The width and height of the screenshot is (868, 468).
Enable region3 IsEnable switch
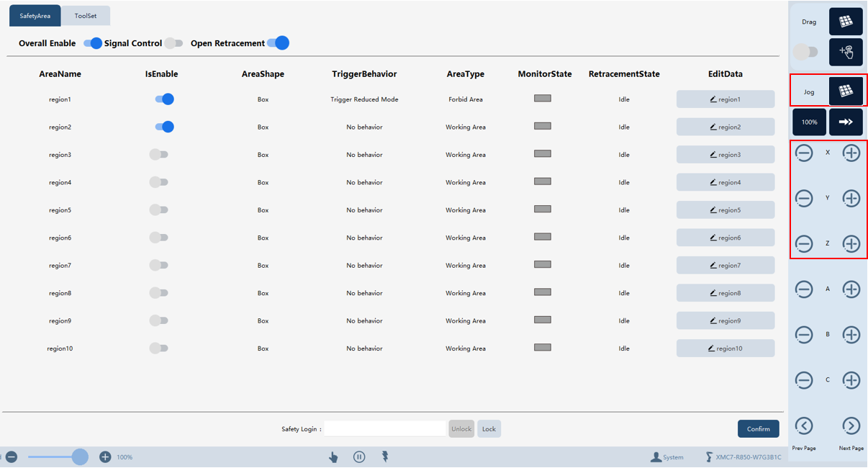coord(158,155)
